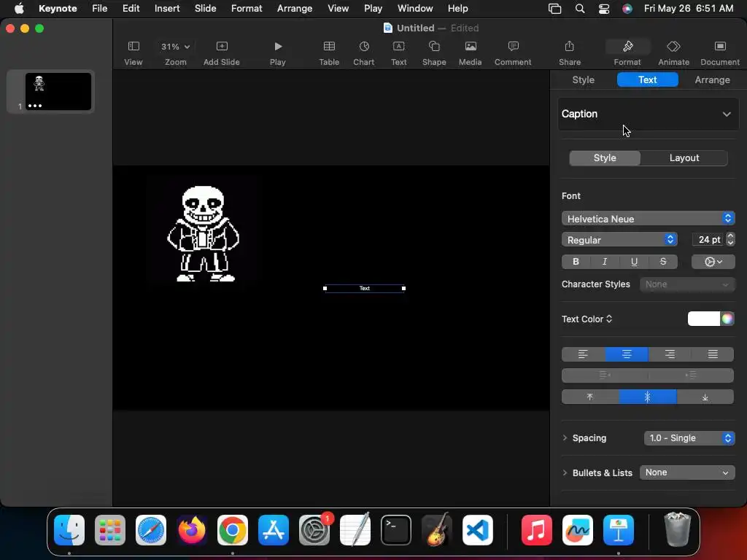
Task: Toggle italic formatting
Action: (605, 262)
